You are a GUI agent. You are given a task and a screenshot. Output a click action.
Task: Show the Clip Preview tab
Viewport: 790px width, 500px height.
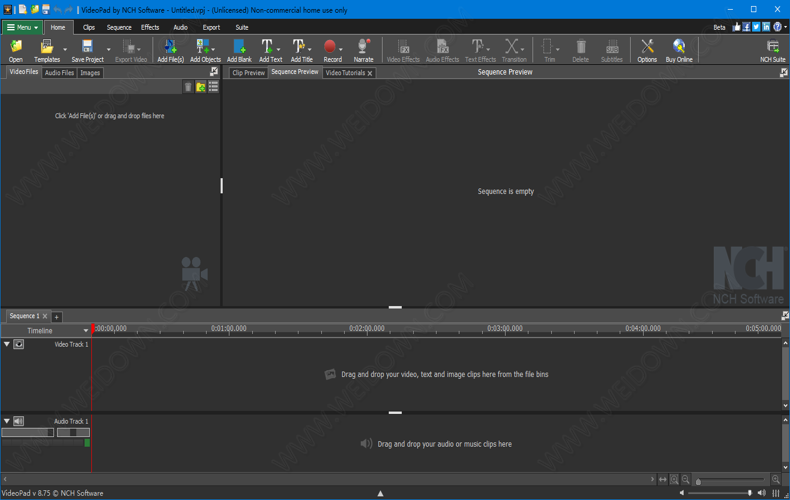click(x=248, y=73)
